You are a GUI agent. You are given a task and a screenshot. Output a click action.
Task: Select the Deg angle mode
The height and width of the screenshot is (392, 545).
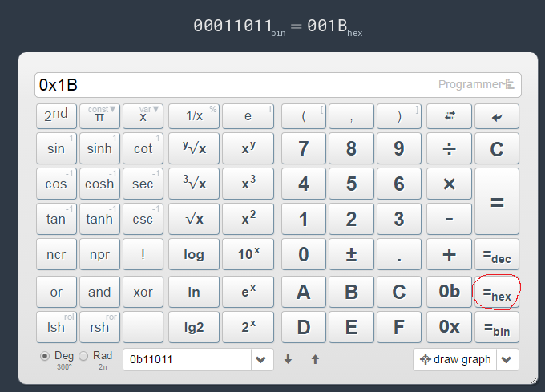click(x=45, y=356)
